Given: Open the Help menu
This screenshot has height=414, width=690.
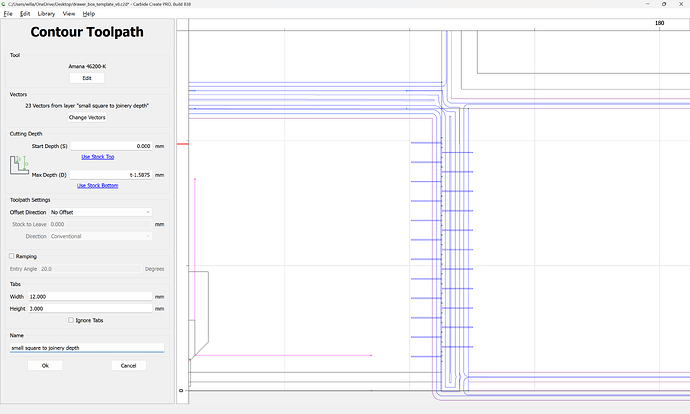Looking at the screenshot, I should tap(89, 14).
